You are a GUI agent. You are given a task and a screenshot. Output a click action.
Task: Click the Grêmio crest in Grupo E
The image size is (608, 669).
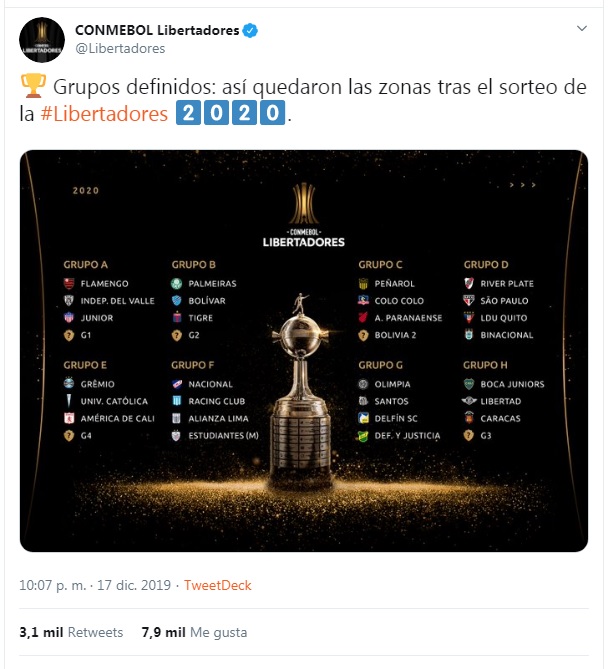pos(69,384)
